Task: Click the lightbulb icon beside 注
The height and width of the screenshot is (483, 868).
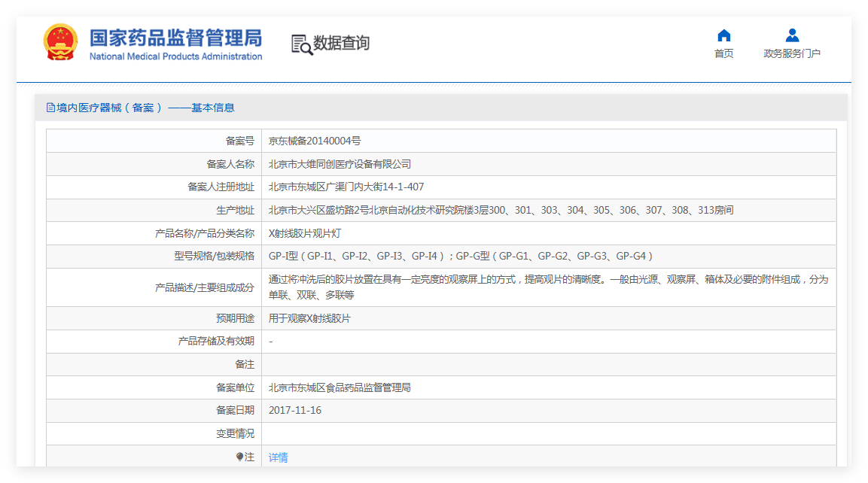Action: (239, 457)
